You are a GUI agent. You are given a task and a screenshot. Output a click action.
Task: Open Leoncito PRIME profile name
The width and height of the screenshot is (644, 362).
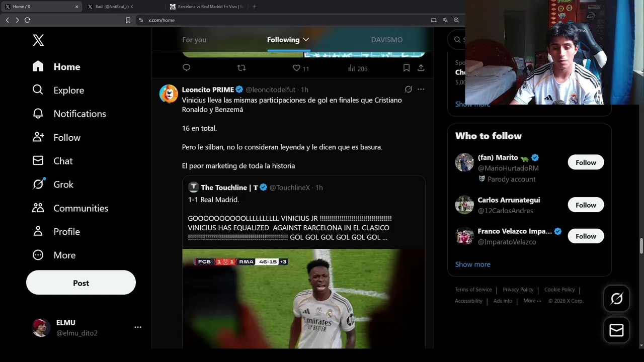(208, 89)
